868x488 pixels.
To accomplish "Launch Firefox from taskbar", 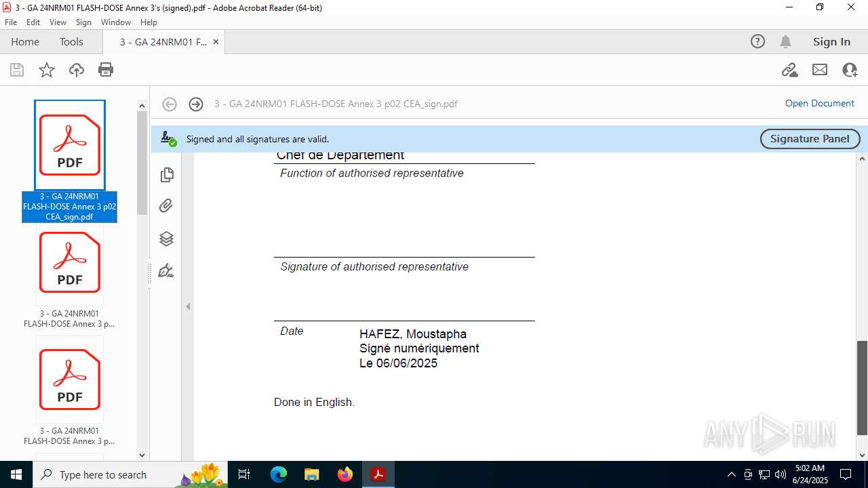I will click(x=345, y=474).
